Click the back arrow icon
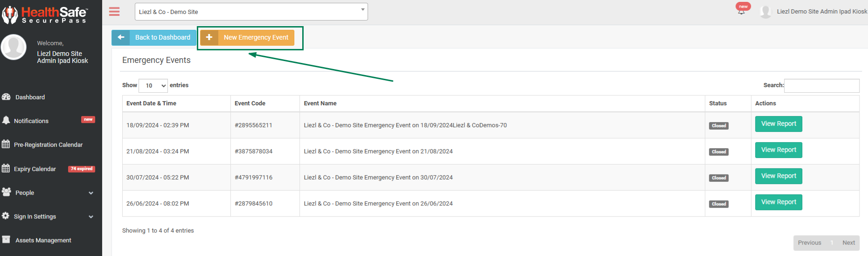Image resolution: width=868 pixels, height=256 pixels. [x=121, y=37]
